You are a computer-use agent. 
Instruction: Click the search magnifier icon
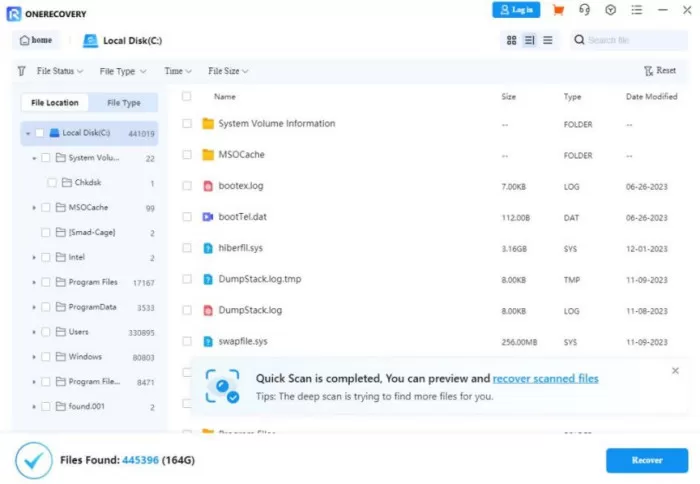[x=579, y=40]
